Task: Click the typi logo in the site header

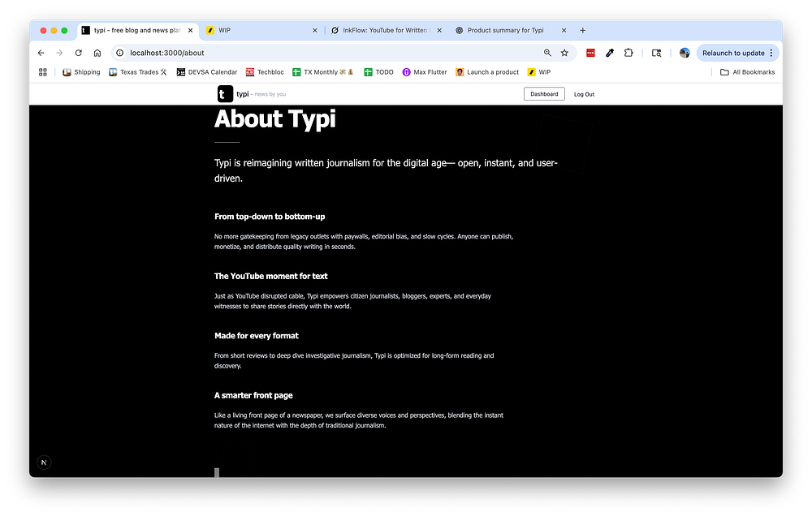Action: click(225, 93)
